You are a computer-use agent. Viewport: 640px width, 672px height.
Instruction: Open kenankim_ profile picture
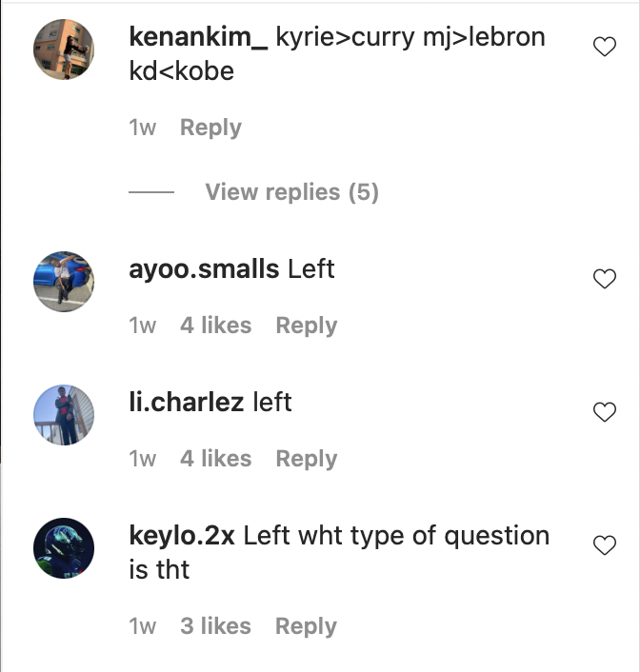pos(64,50)
